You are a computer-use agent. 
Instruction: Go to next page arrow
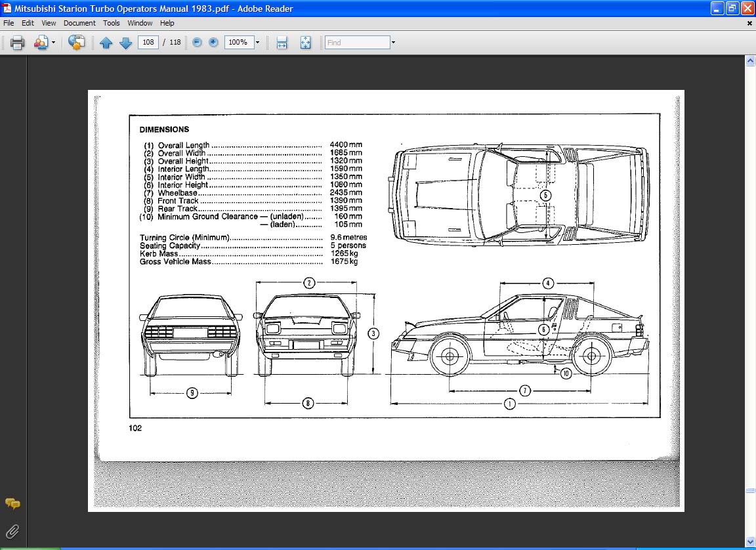pos(125,43)
